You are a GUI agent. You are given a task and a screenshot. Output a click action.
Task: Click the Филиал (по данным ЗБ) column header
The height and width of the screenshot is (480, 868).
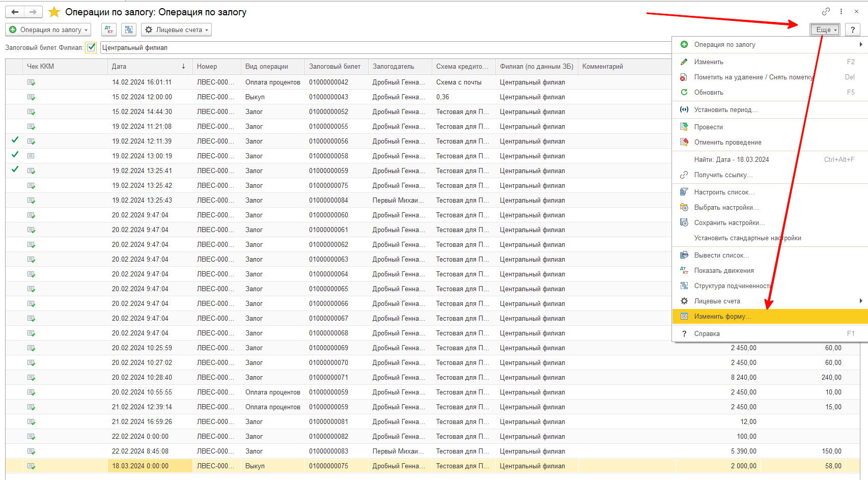pos(537,67)
